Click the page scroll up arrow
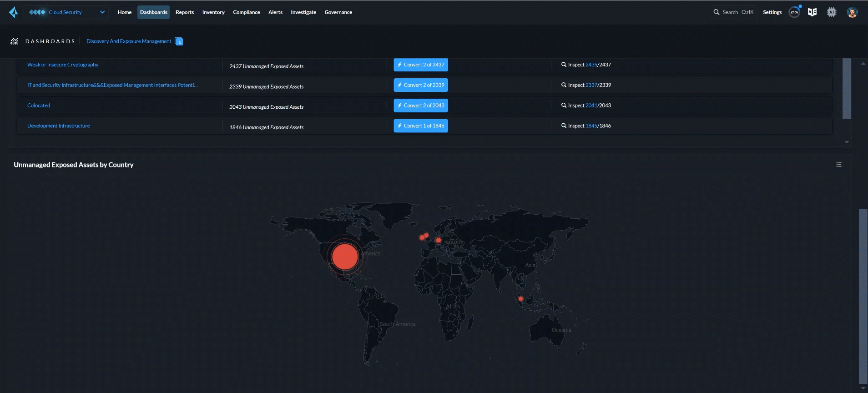This screenshot has width=868, height=393. click(x=863, y=64)
